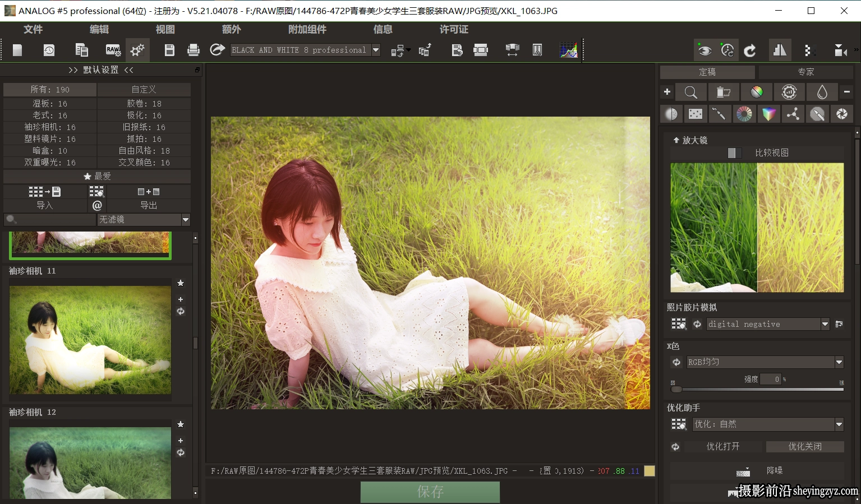
Task: Click the plus icon left of magnifier tool
Action: click(x=667, y=92)
